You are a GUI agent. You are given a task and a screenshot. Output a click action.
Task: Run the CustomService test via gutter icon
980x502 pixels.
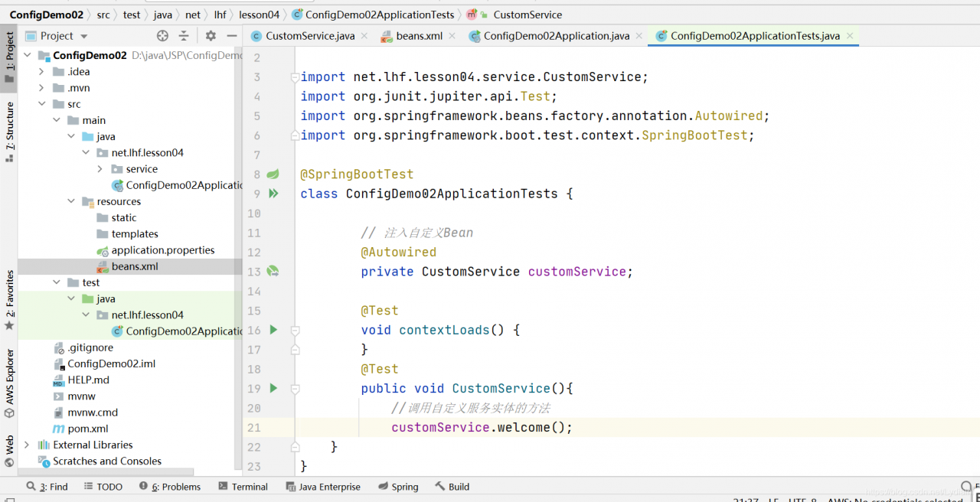click(273, 388)
